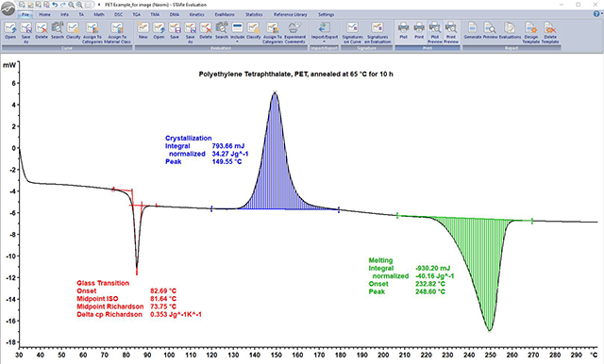Click the STARe application orb button

8,8
